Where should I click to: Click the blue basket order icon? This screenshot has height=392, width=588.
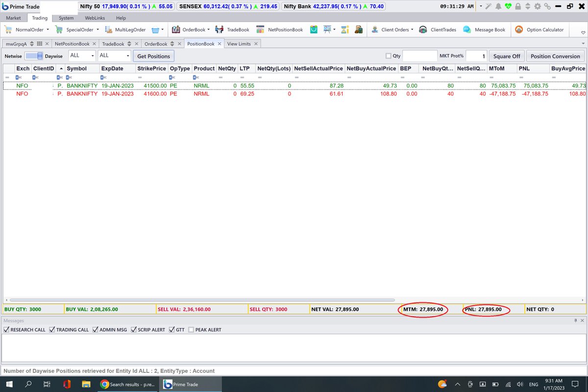156,30
